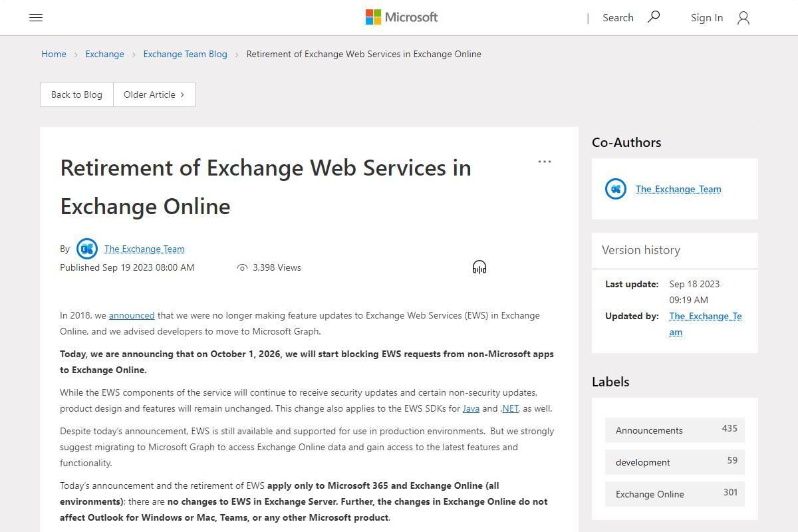Select the development label
Viewport: 798px width, 532px height.
coord(675,462)
